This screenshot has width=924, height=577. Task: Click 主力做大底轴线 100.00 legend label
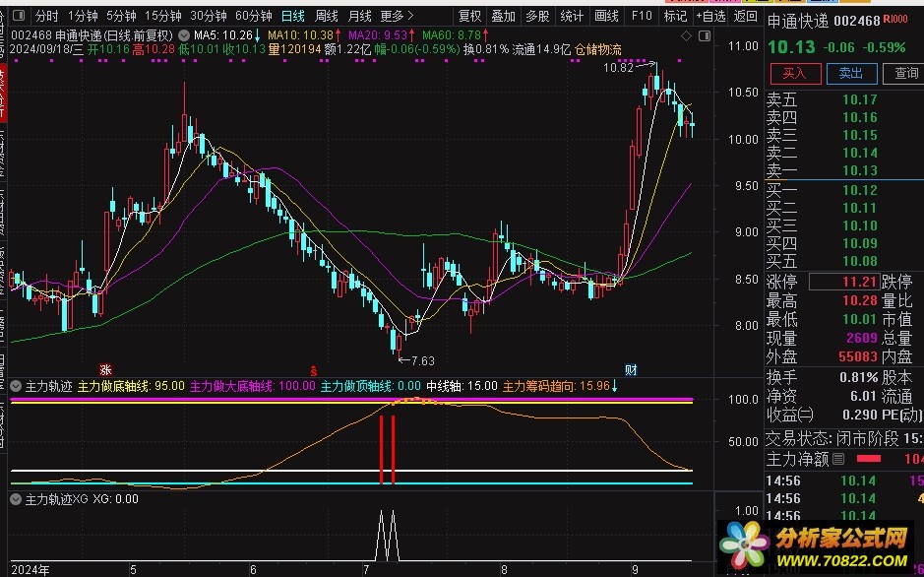(252, 387)
